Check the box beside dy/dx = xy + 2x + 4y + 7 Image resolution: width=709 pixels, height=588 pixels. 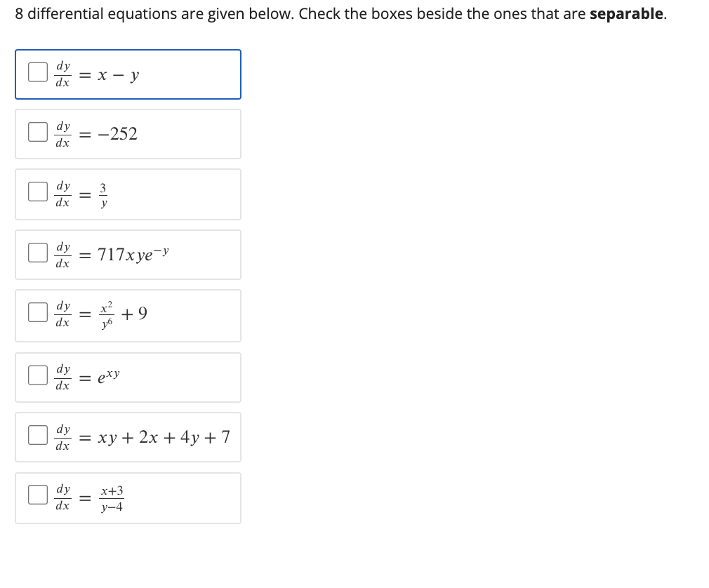coord(37,434)
